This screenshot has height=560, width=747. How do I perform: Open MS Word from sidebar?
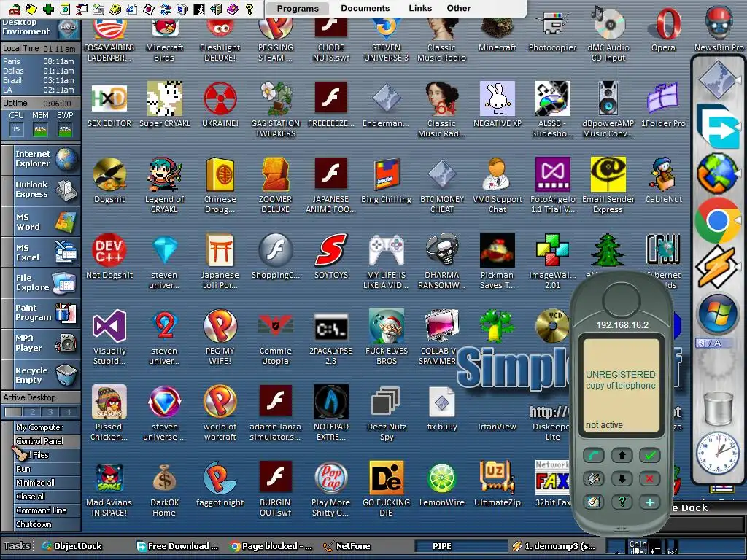(x=41, y=222)
